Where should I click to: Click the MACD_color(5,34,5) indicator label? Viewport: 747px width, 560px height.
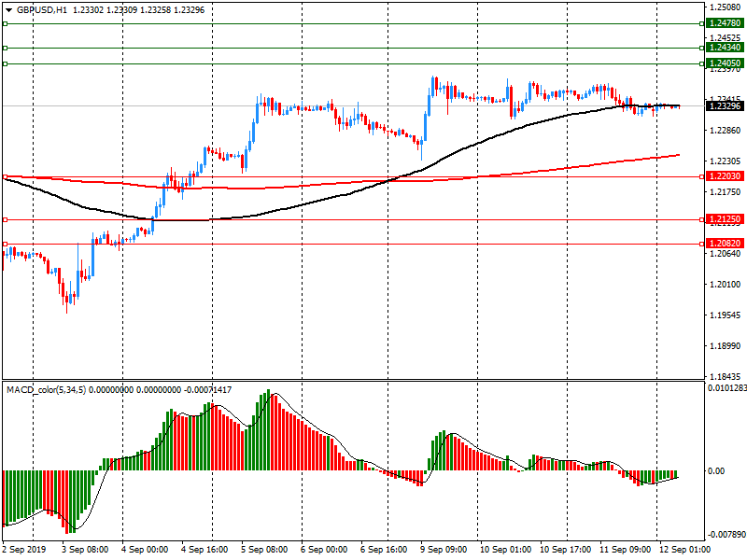point(46,390)
